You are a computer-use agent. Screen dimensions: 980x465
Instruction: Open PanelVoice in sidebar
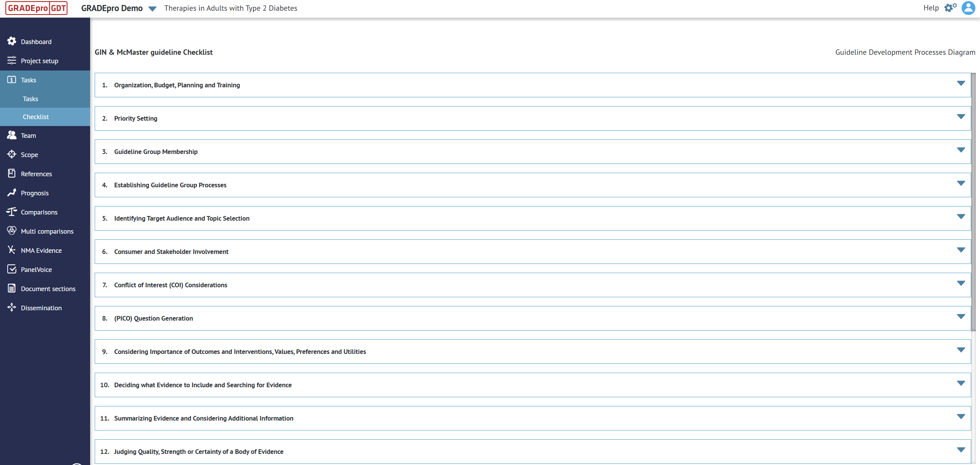(x=36, y=270)
